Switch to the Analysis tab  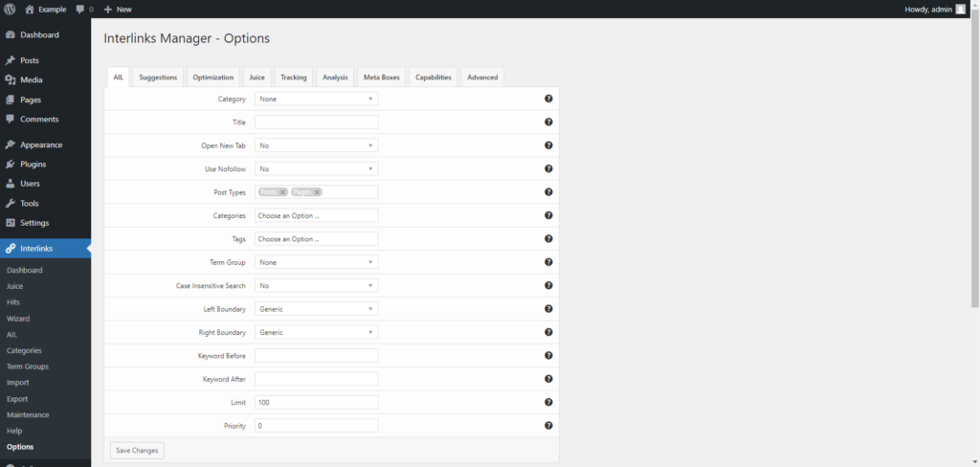[x=335, y=77]
